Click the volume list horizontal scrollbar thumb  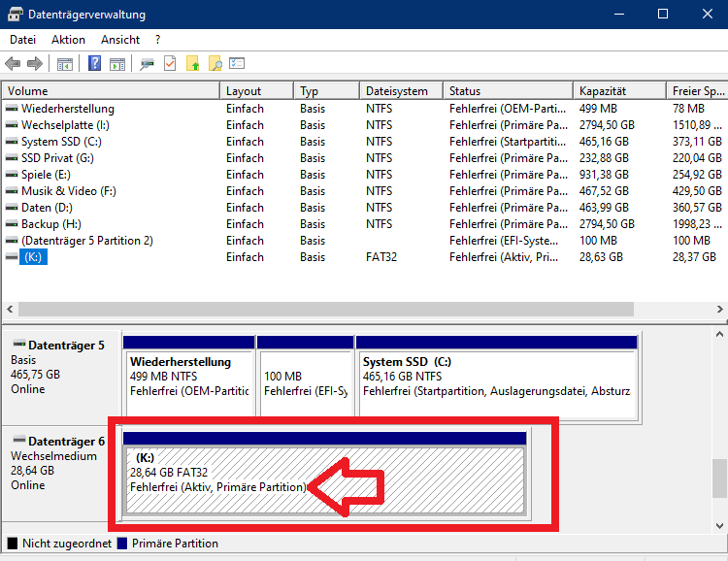pyautogui.click(x=326, y=309)
